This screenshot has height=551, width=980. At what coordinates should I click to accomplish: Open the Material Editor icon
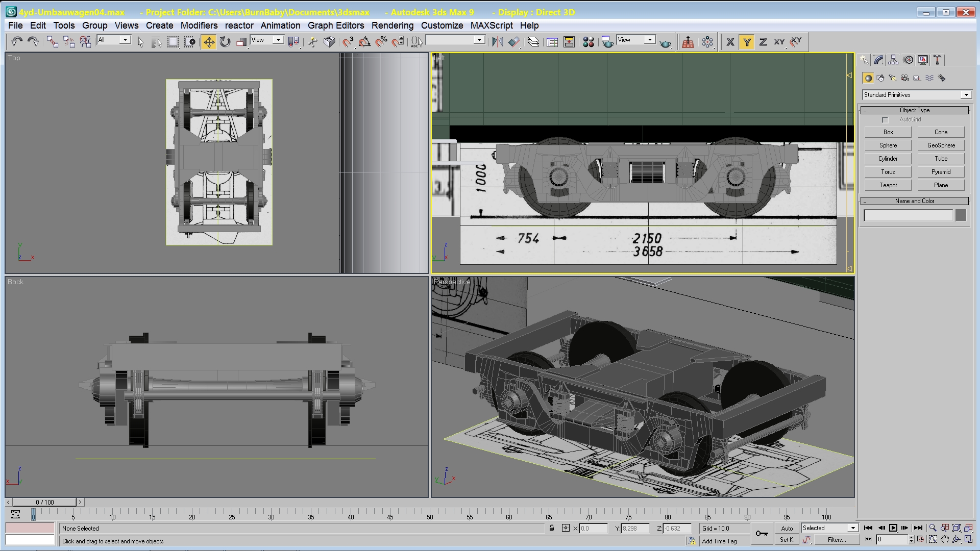click(x=588, y=42)
